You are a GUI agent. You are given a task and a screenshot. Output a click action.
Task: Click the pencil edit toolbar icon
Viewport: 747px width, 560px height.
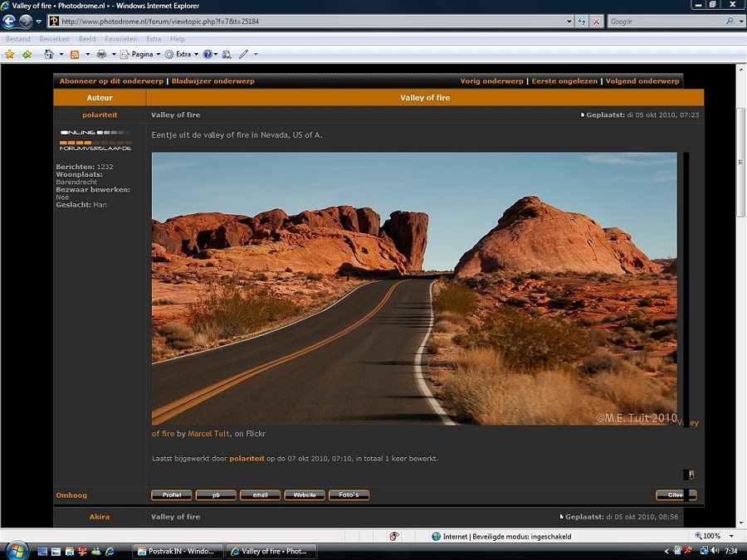coord(243,54)
